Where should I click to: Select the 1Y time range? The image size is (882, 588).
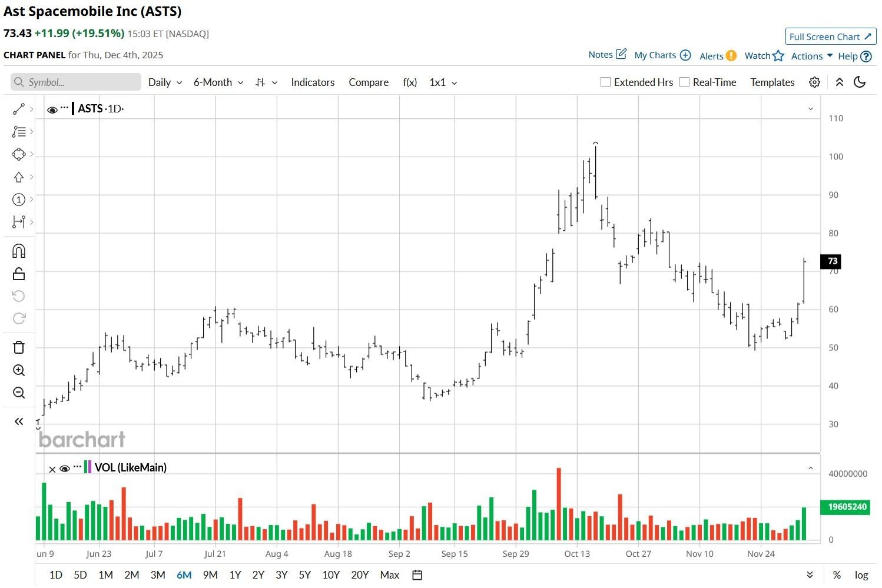point(235,575)
